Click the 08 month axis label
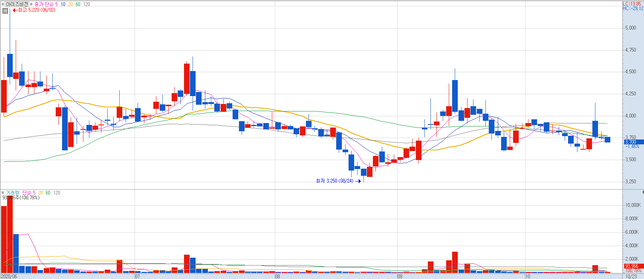 pos(277,277)
